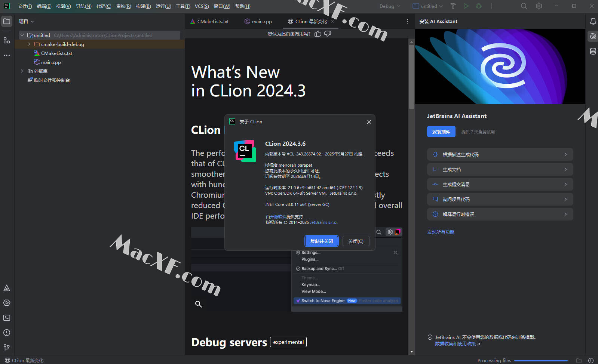Select main.cpp in project tree
Viewport: 598px width, 364px height.
[x=51, y=62]
